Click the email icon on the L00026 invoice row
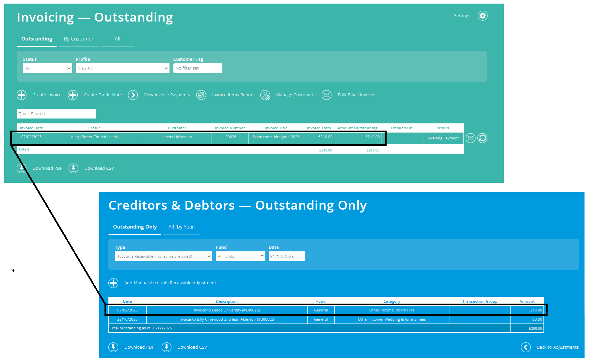 (470, 138)
